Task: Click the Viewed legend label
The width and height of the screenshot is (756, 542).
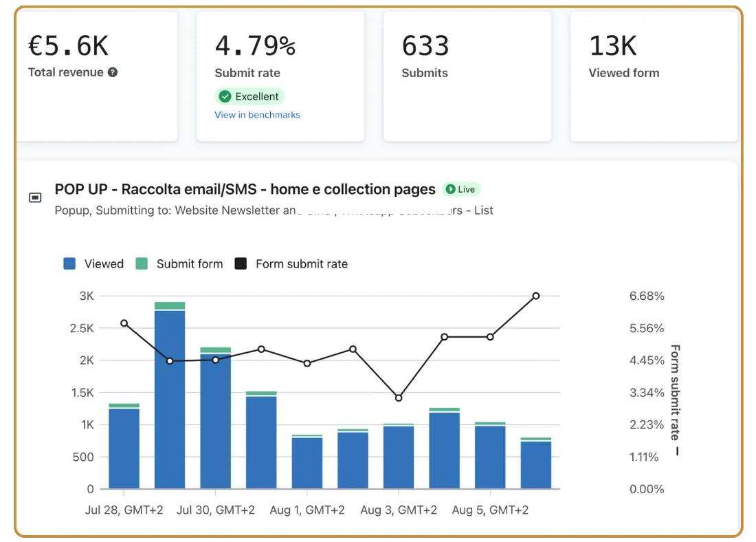Action: click(104, 264)
